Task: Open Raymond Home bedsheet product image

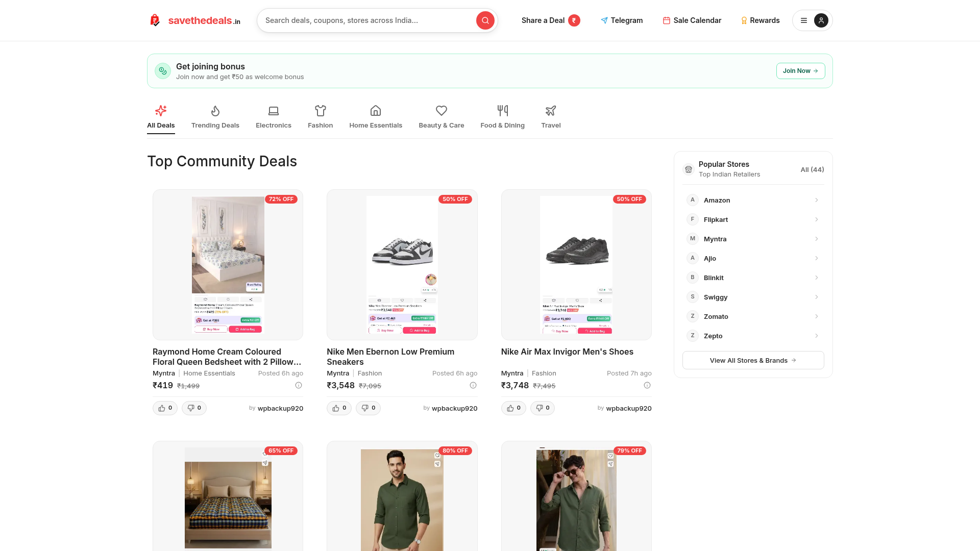Action: tap(228, 265)
